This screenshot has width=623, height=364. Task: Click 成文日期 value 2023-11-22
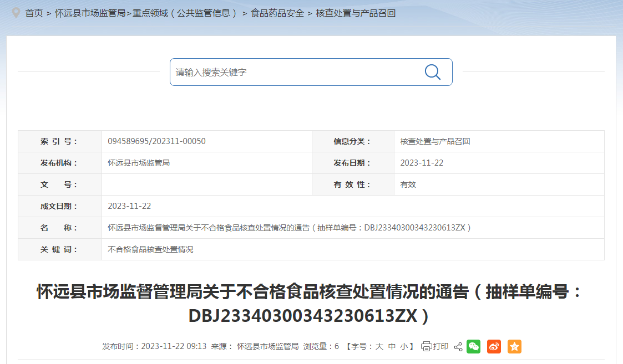coord(129,206)
